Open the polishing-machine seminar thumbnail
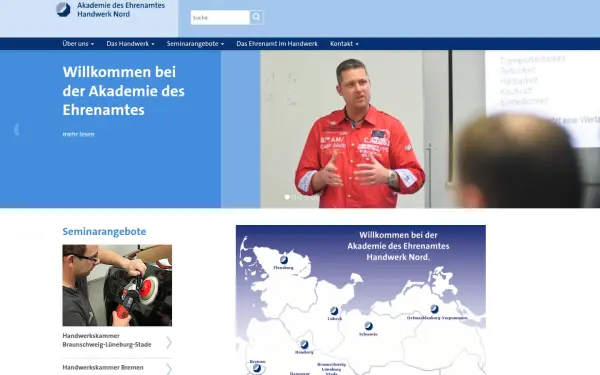This screenshot has width=600, height=375. click(x=117, y=285)
